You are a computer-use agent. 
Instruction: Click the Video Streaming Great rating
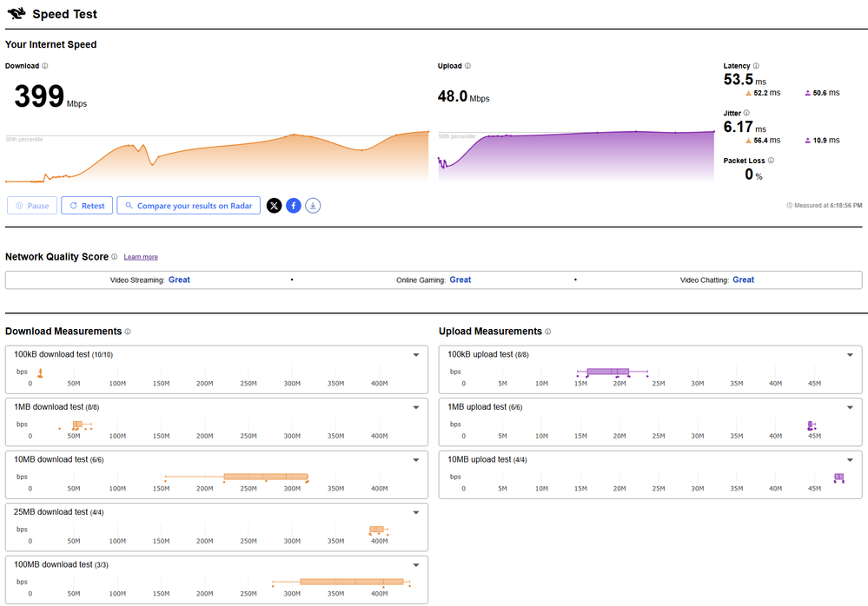click(x=179, y=280)
